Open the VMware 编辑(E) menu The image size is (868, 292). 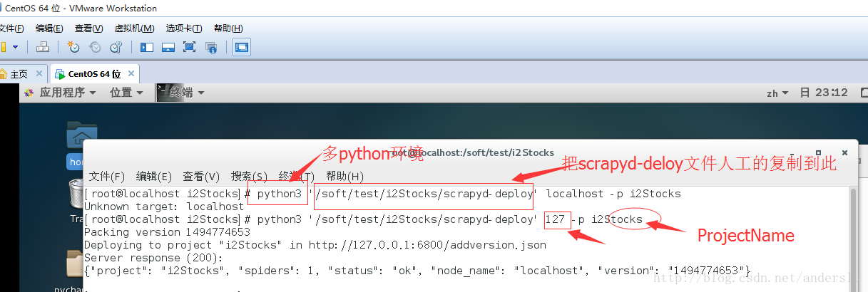click(49, 28)
